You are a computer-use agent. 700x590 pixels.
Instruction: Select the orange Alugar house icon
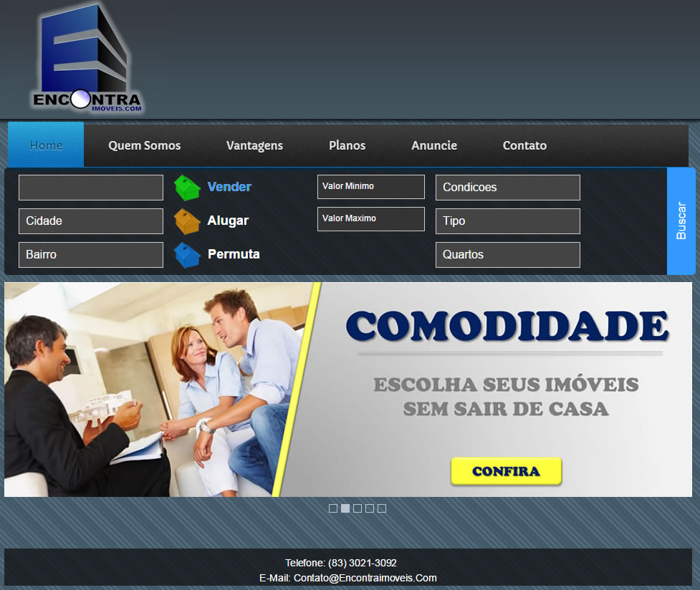click(187, 221)
